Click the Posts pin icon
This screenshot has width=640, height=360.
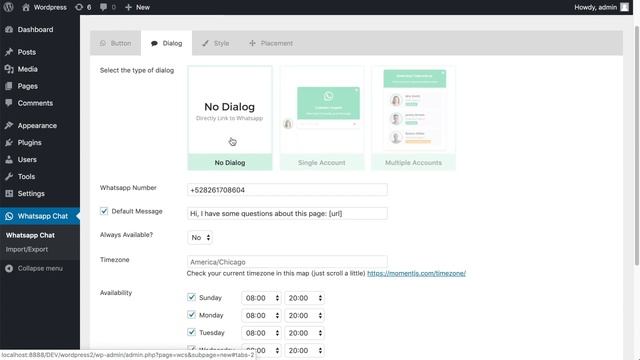(9, 52)
